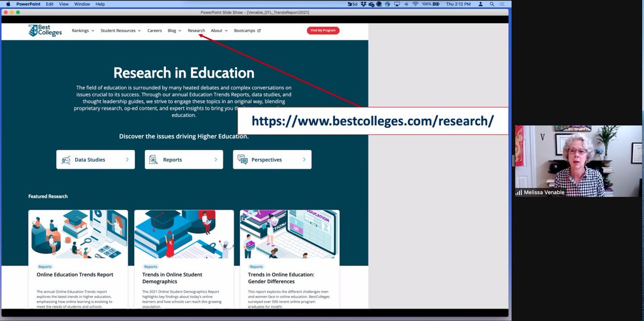Viewport: 644px width, 321px height.
Task: Open the Bootcamps external link
Action: tap(247, 31)
